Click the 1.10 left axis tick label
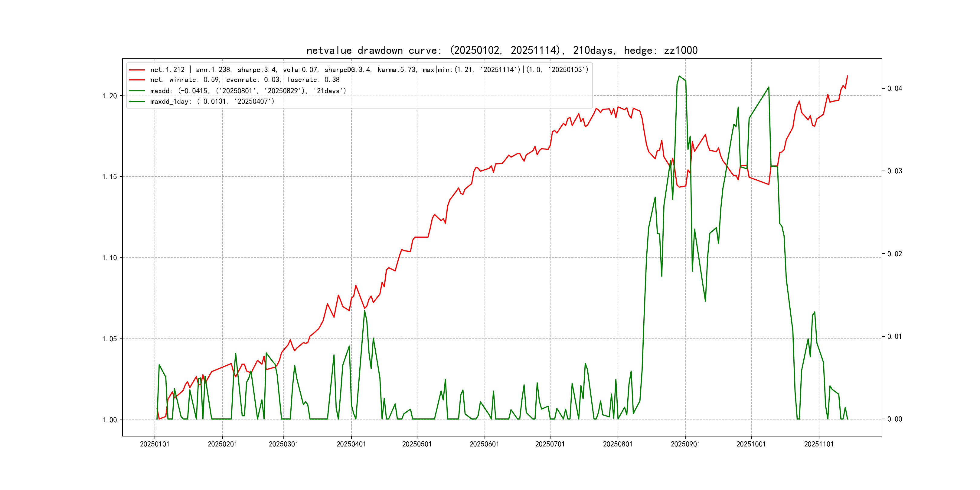 tap(109, 258)
